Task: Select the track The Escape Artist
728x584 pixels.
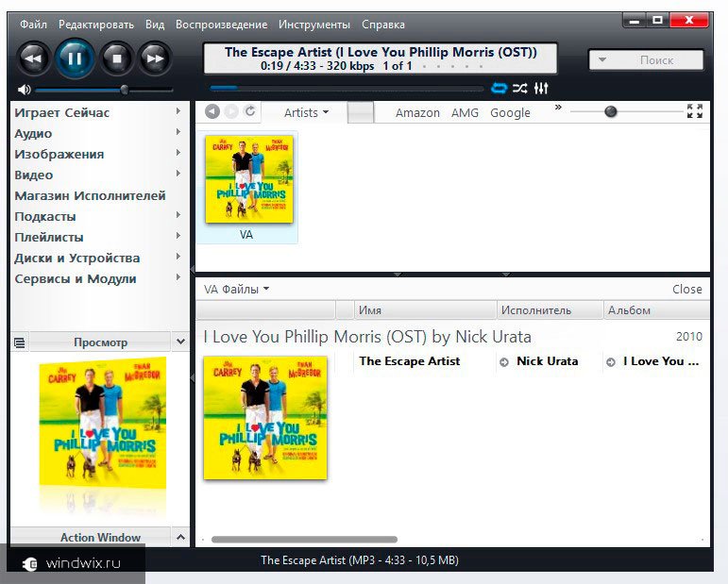Action: point(410,361)
